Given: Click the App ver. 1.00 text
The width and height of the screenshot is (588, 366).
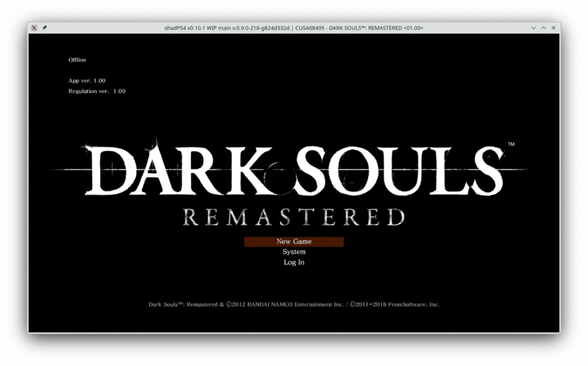Looking at the screenshot, I should click(87, 80).
